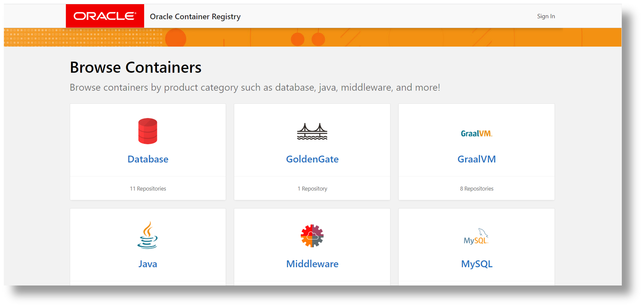Open the Middleware category link
The width and height of the screenshot is (644, 308).
coord(312,264)
